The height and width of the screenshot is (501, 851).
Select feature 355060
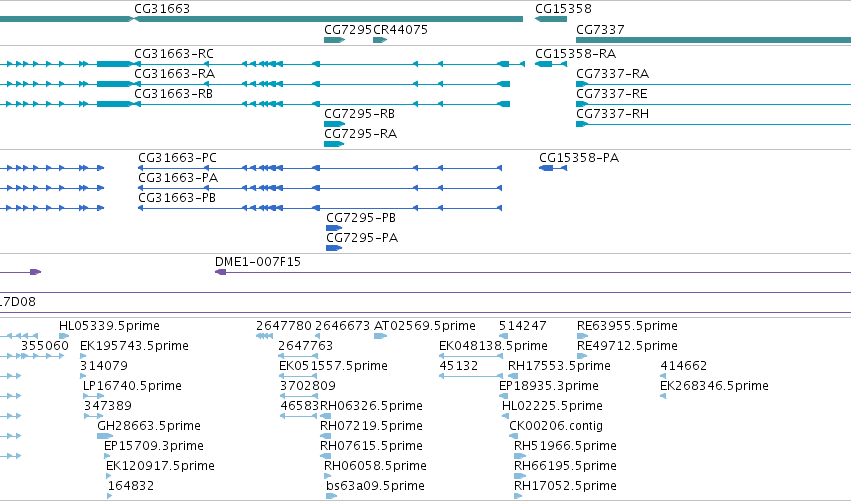coord(45,346)
